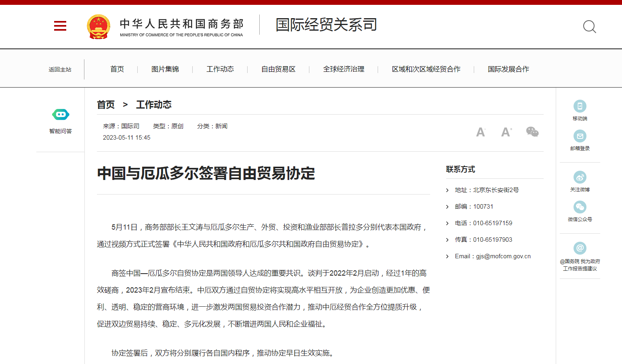
Task: Open 区域和次区域经贸合作 navigation item
Action: click(x=426, y=69)
